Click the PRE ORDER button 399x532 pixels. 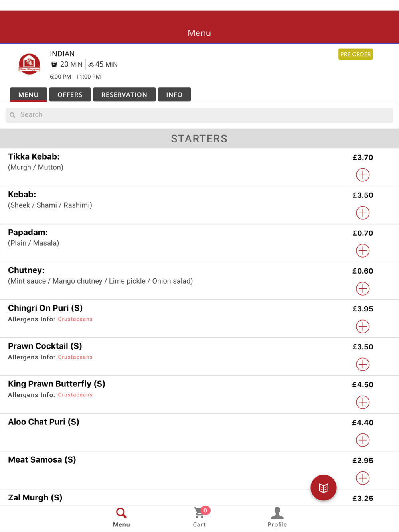tap(356, 54)
